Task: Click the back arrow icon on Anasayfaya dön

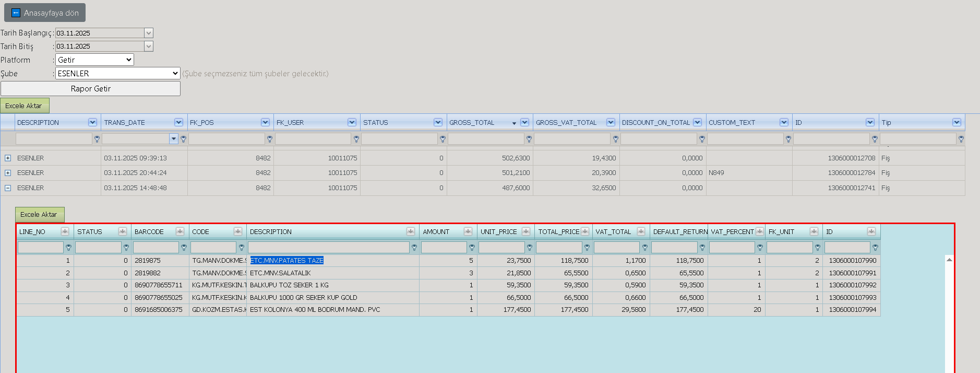Action: click(x=16, y=13)
